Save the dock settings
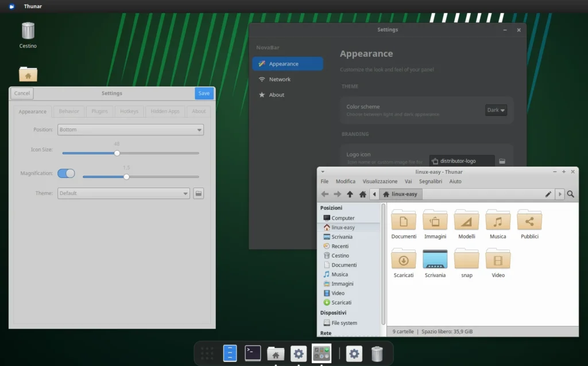This screenshot has width=588, height=366. (x=204, y=92)
